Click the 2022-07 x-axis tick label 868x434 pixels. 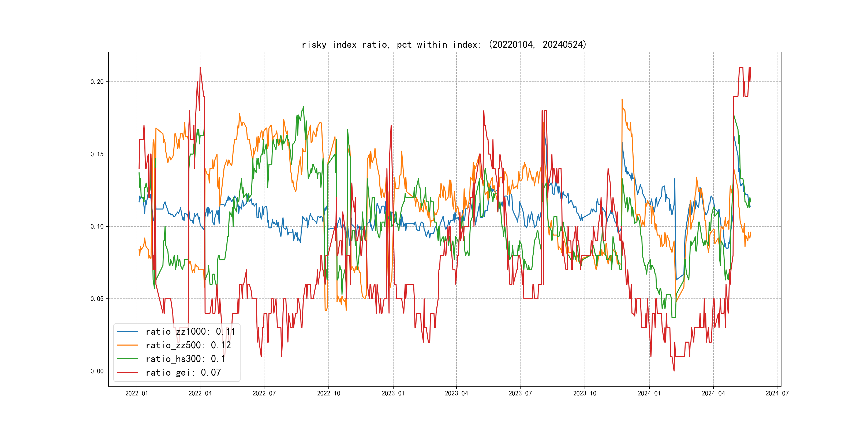click(264, 393)
